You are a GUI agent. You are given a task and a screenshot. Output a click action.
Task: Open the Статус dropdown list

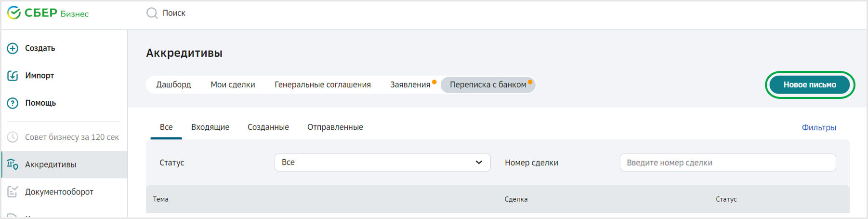(376, 163)
